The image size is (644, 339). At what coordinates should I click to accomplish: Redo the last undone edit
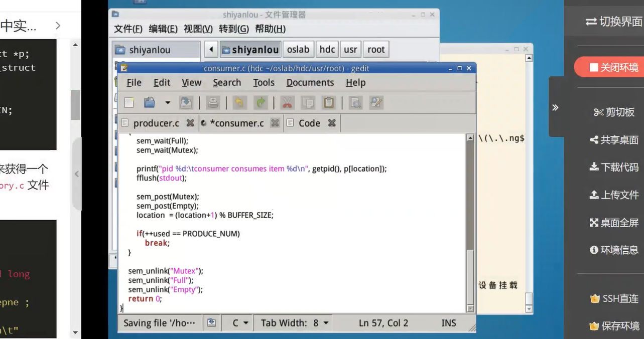(x=261, y=103)
